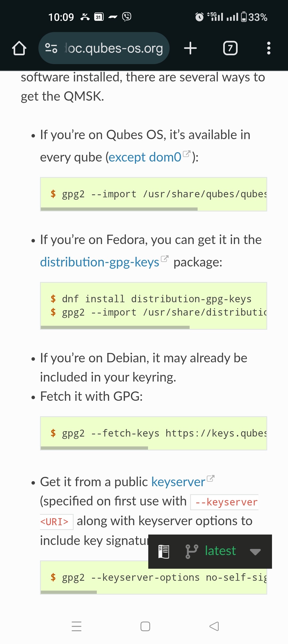Viewport: 288px width, 644px height.
Task: Open Chrome three-dot overflow menu
Action: [269, 48]
